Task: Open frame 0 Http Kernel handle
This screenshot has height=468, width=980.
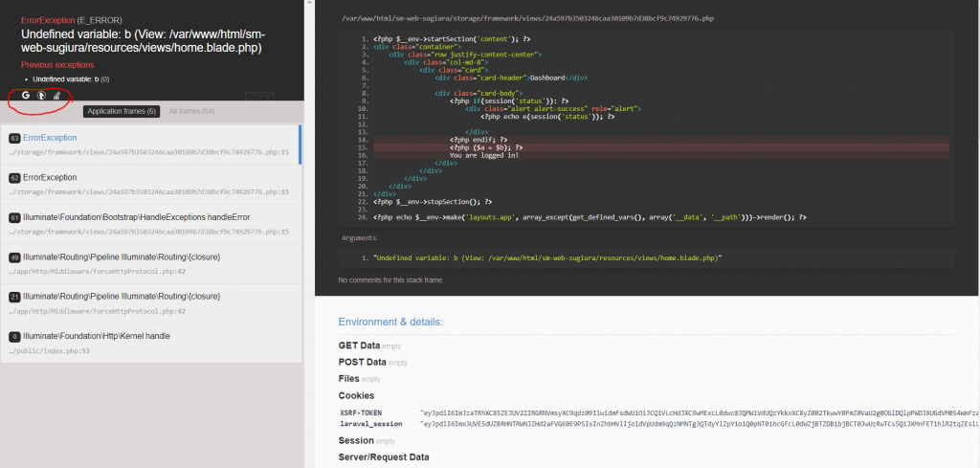Action: click(149, 344)
